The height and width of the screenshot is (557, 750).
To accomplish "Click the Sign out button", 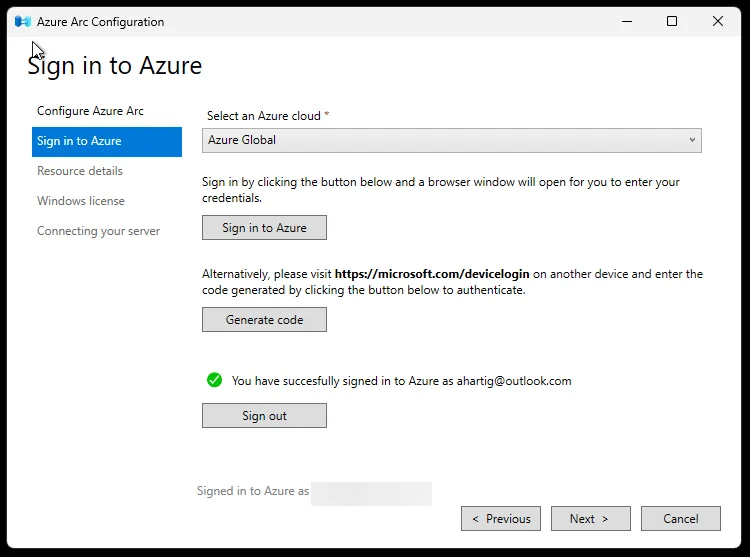I will click(x=264, y=415).
